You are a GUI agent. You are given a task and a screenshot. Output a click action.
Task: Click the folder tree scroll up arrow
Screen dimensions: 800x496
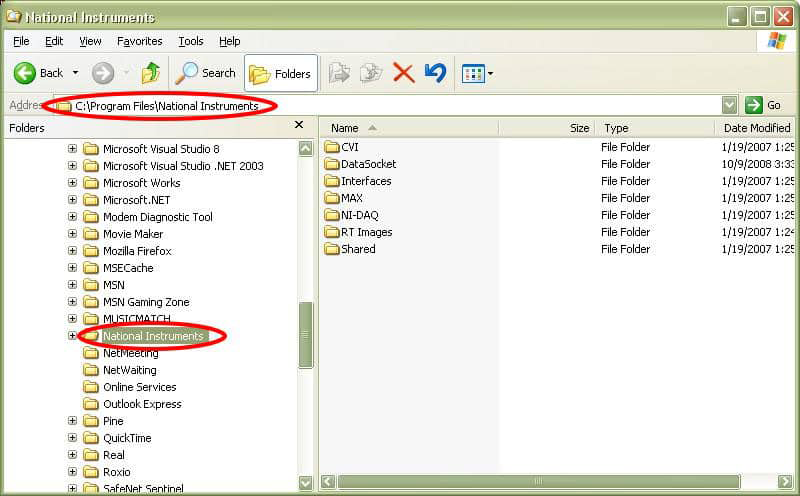click(306, 148)
